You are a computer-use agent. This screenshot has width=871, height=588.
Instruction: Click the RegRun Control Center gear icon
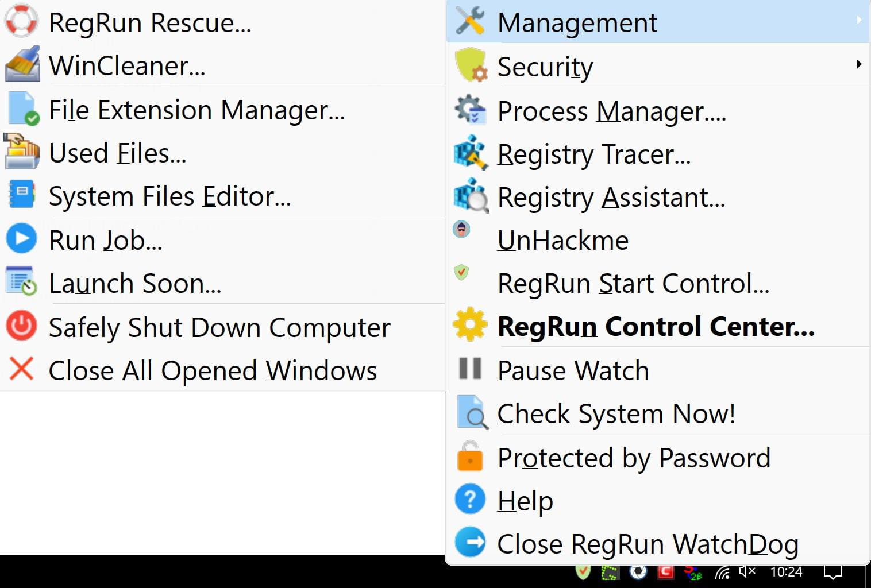pos(470,325)
